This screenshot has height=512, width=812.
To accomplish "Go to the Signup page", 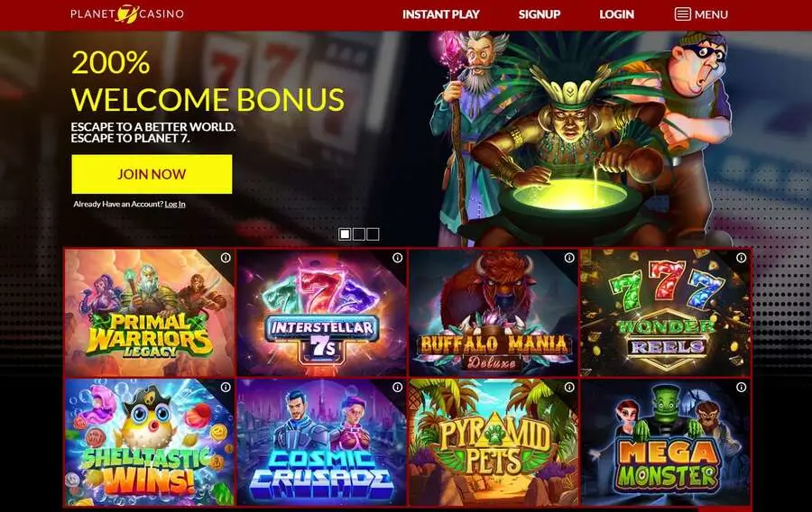I will click(x=540, y=14).
